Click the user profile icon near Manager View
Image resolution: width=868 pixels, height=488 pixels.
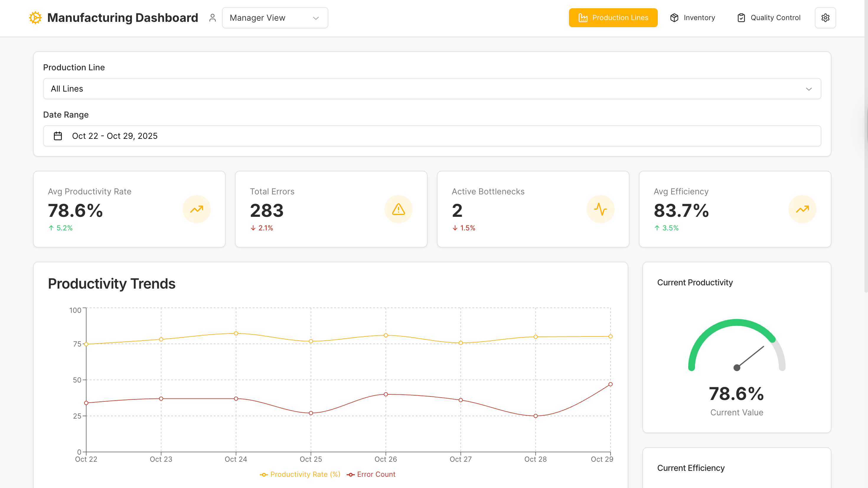click(x=212, y=17)
